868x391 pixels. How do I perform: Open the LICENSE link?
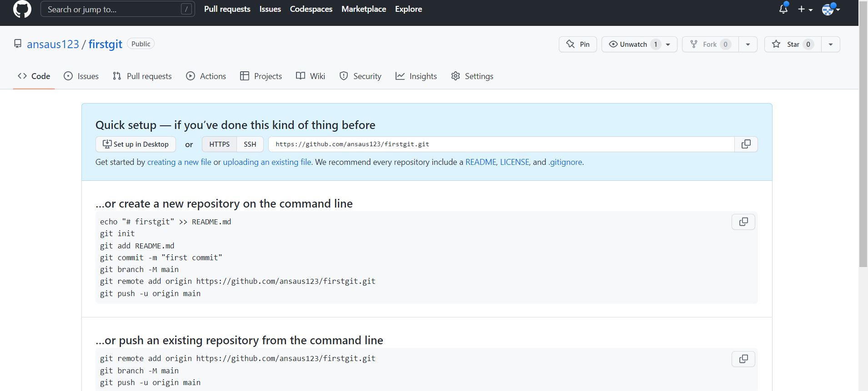pos(514,162)
